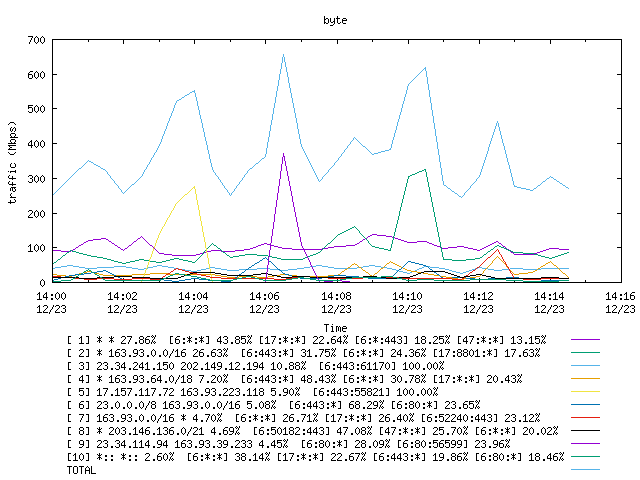640x480 pixels.
Task: Click the x-axis label 'Time'
Action: click(335, 328)
